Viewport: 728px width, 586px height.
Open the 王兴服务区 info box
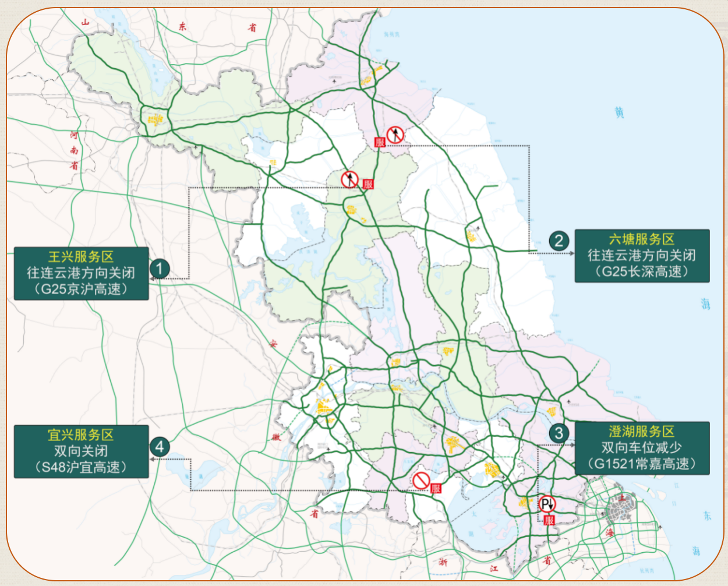coord(82,273)
